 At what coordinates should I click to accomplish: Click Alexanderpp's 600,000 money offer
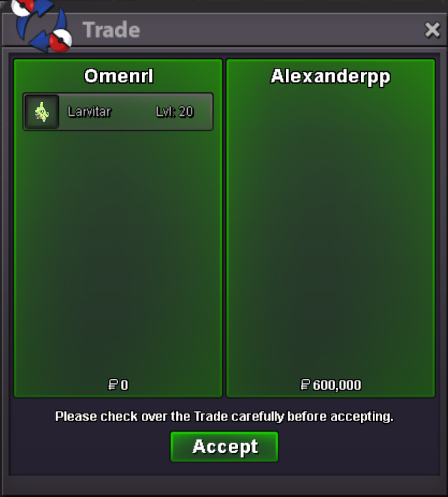pyautogui.click(x=337, y=385)
